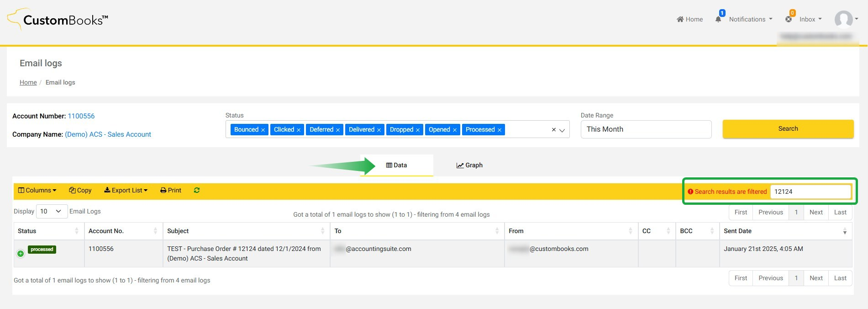Click Last in bottom pagination
Image resolution: width=868 pixels, height=309 pixels.
click(840, 278)
